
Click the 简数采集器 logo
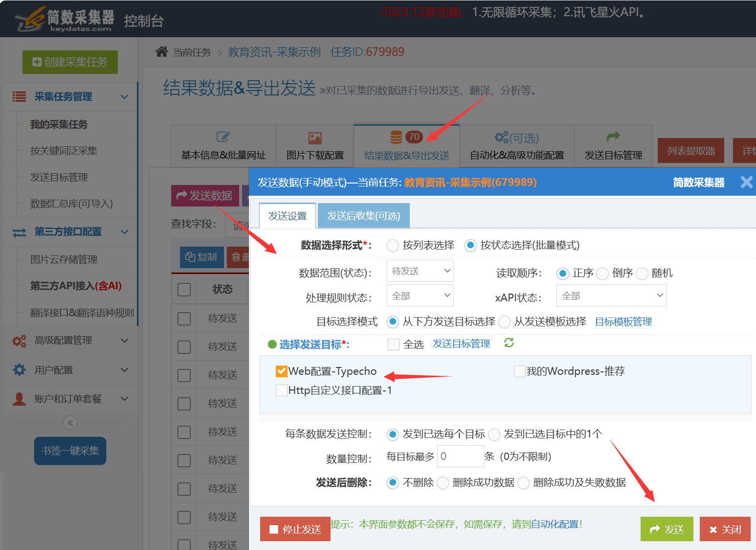click(x=65, y=20)
